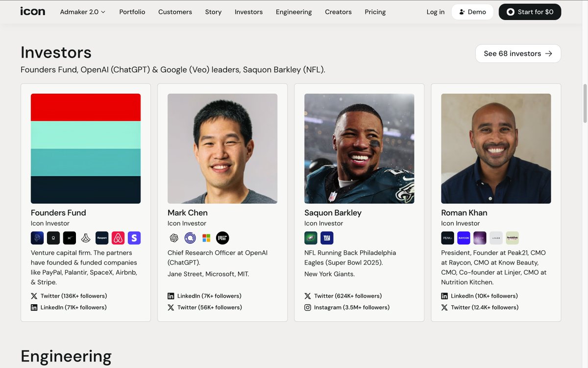Open Saquon Barkley Instagram 3.5M+ link
The width and height of the screenshot is (588, 368).
[x=347, y=307]
